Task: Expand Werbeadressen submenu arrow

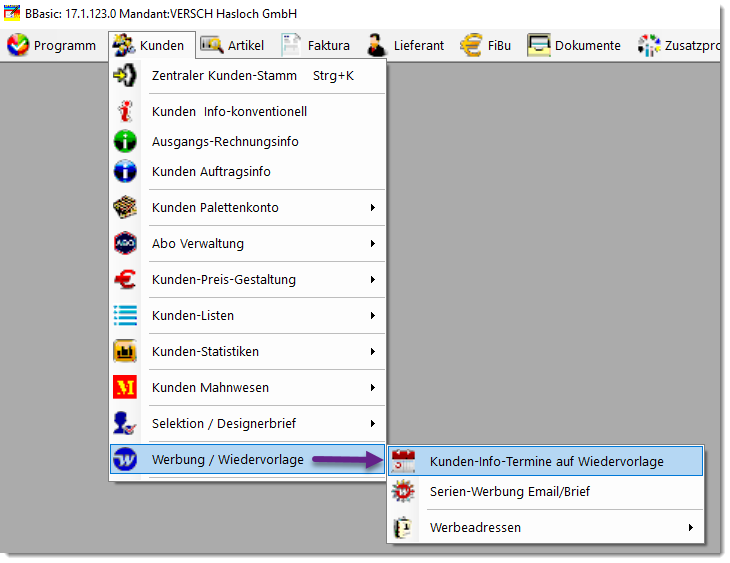Action: [x=690, y=527]
